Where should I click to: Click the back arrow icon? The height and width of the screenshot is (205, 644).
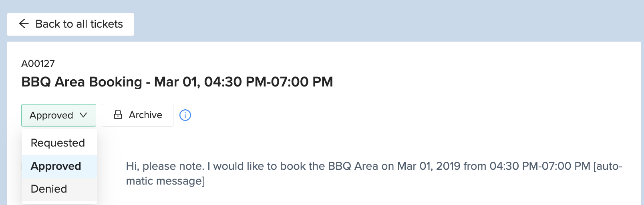point(24,24)
